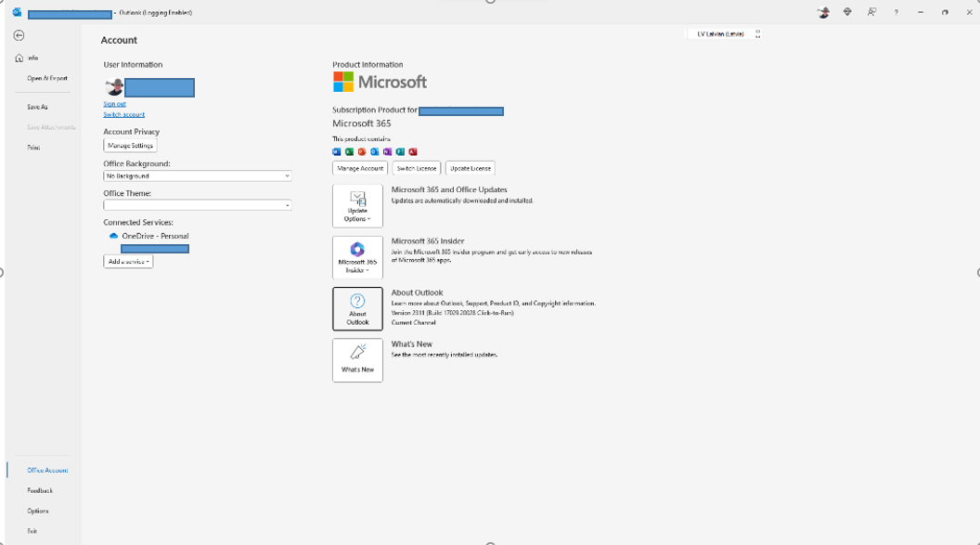
Task: Click the What's New heading text
Action: click(x=412, y=344)
